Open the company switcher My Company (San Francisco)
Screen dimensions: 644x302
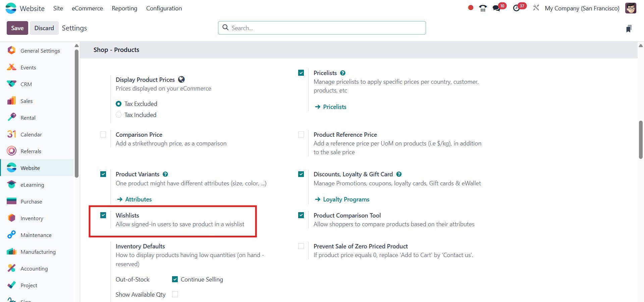pyautogui.click(x=582, y=8)
